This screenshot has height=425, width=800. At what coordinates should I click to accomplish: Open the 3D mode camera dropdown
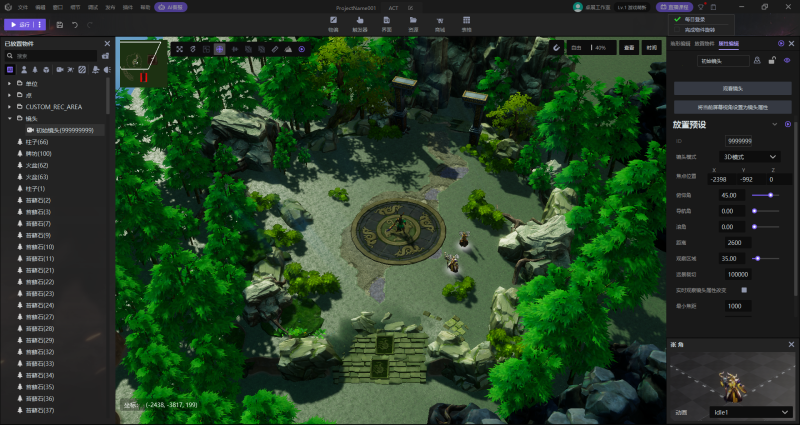coord(749,157)
